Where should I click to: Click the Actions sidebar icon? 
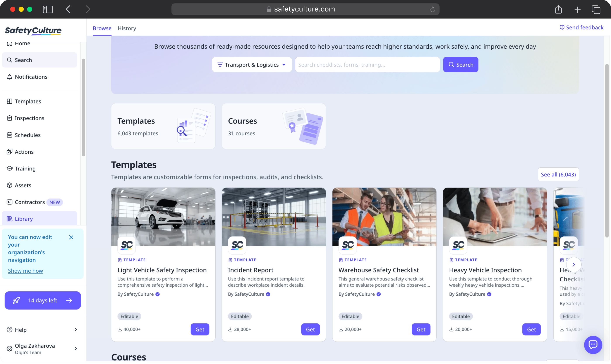pos(9,151)
